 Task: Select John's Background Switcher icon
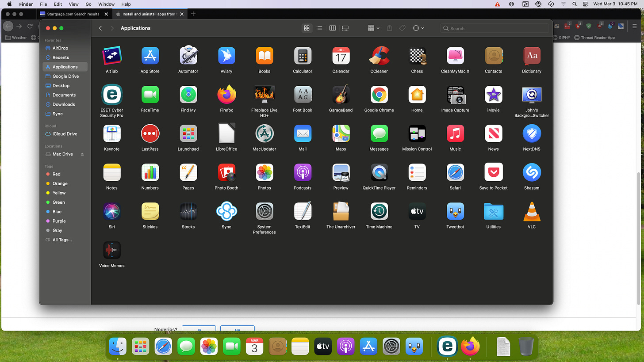tap(532, 95)
